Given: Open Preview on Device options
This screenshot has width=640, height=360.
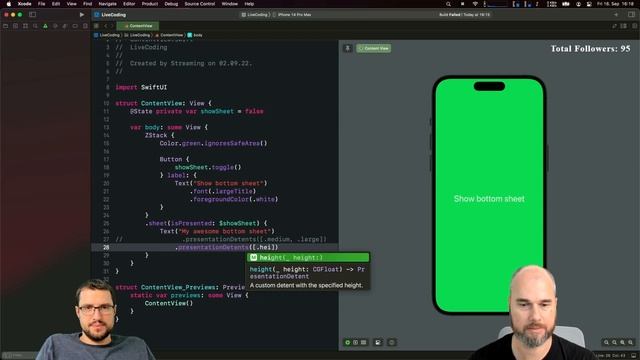Looking at the screenshot, I should coord(392,342).
